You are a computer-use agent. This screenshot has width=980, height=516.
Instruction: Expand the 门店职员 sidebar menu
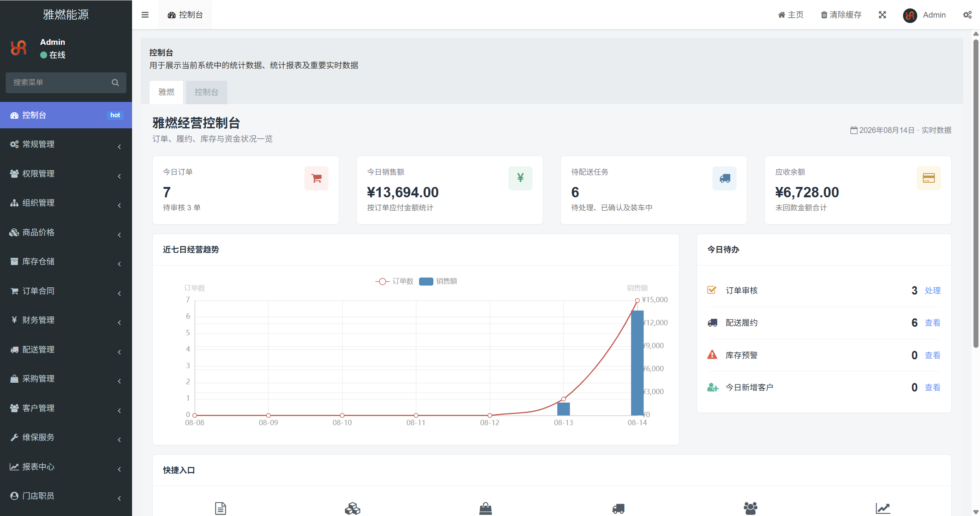tap(66, 496)
